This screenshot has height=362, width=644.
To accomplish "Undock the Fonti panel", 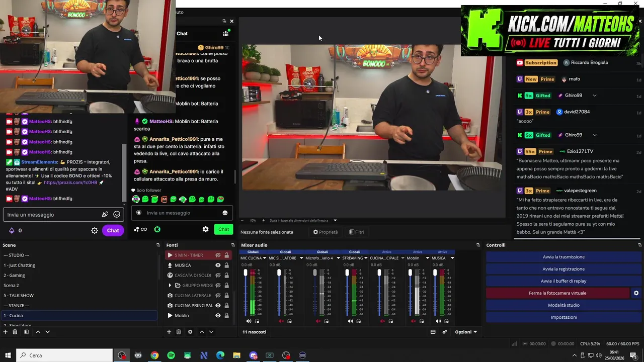I will [233, 245].
